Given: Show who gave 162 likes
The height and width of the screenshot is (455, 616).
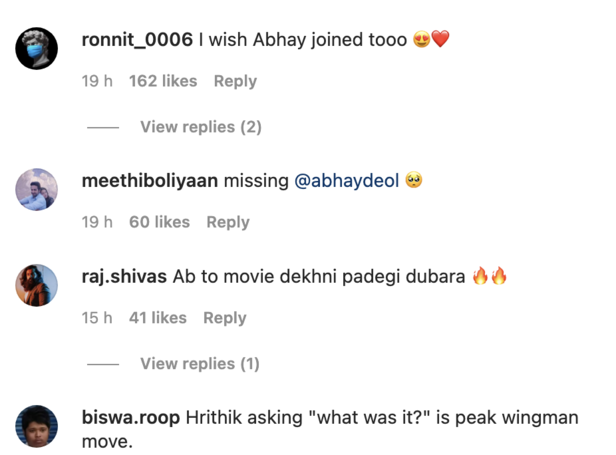Looking at the screenshot, I should (x=163, y=81).
